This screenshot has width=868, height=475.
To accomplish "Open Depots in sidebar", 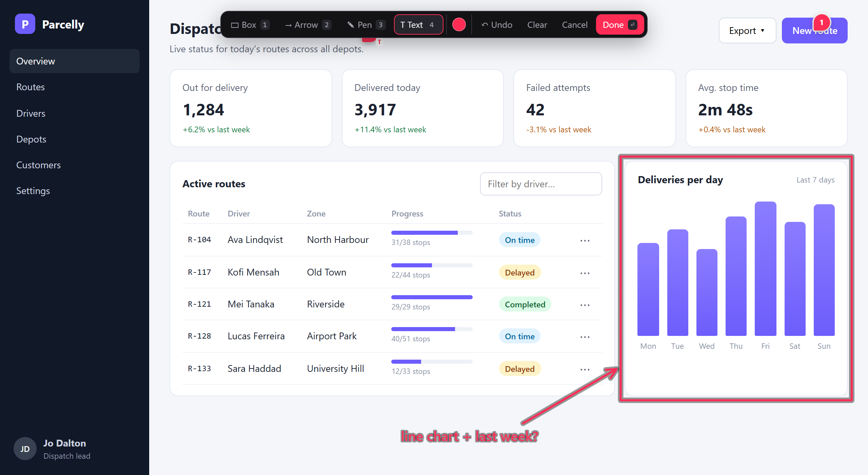I will [x=75, y=139].
